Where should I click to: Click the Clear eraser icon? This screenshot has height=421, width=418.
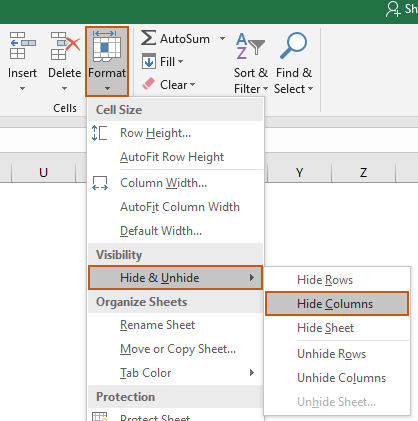pos(149,84)
